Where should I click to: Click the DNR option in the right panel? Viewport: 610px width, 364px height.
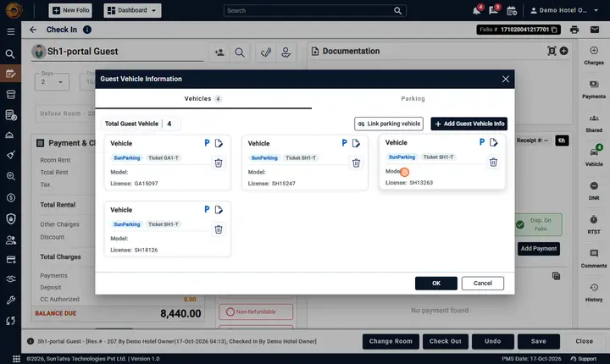point(594,191)
